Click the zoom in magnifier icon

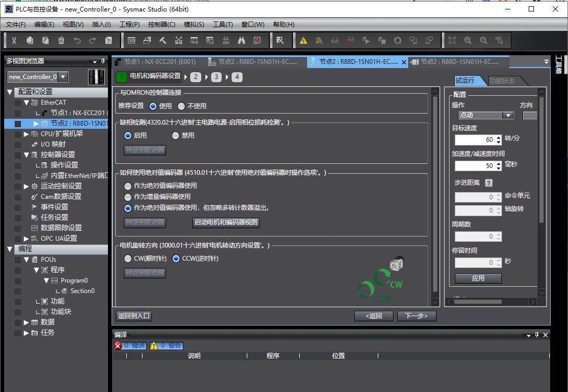468,40
